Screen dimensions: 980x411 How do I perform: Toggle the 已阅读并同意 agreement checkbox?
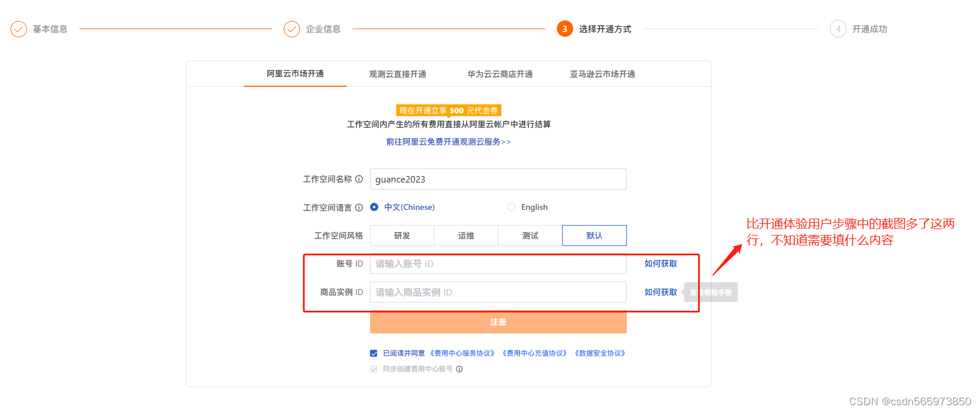point(374,353)
